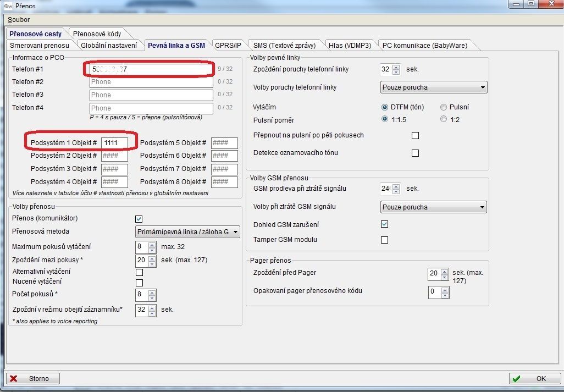Viewport: 564px width, 392px height.
Task: Increase Maximum pokusů vytáčení spinner value
Action: (x=152, y=244)
